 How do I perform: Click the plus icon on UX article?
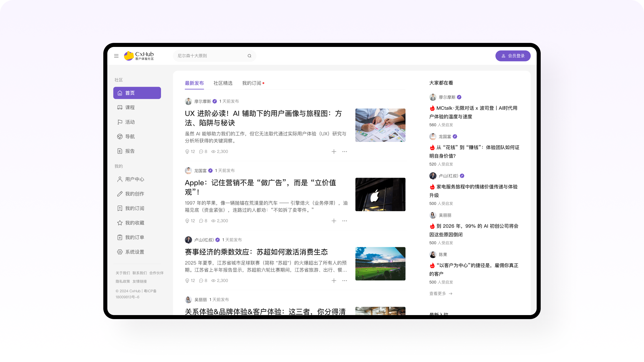pyautogui.click(x=334, y=152)
